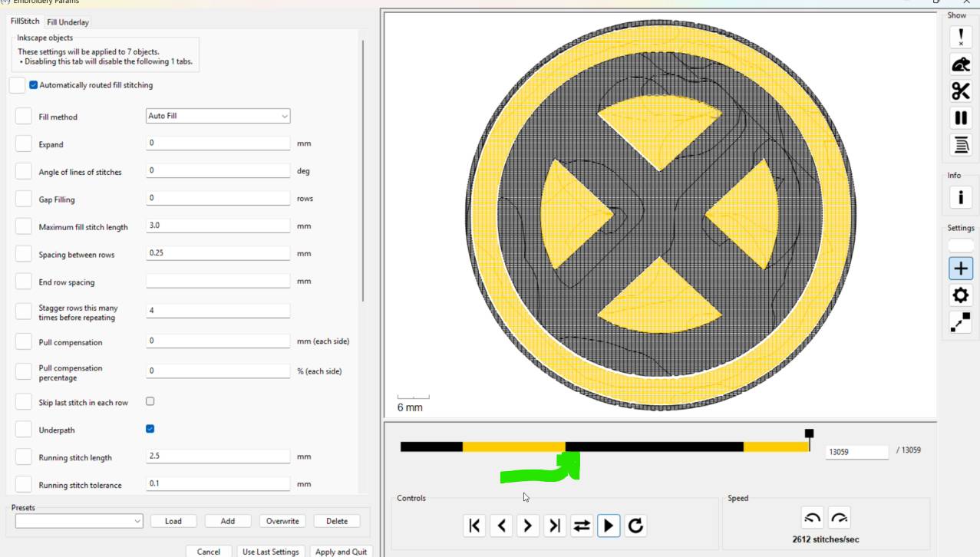Viewport: 980px width, 557px height.
Task: Click square box beside Spacing between rows
Action: pyautogui.click(x=24, y=254)
